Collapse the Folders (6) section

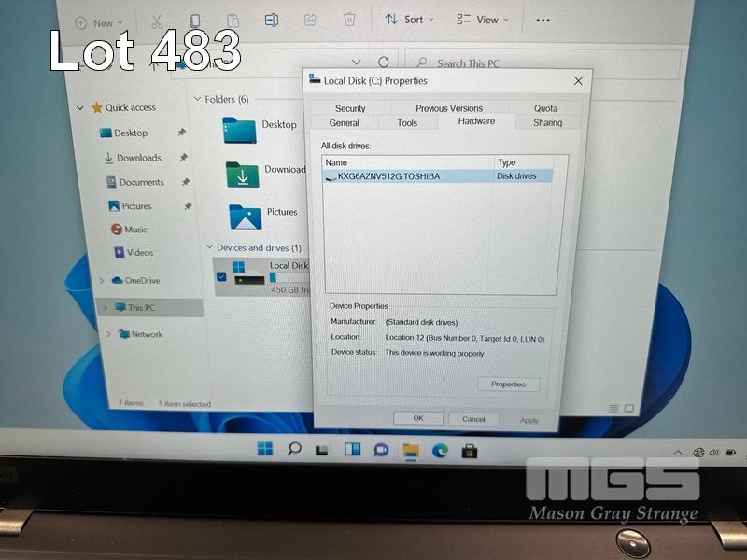pos(197,99)
